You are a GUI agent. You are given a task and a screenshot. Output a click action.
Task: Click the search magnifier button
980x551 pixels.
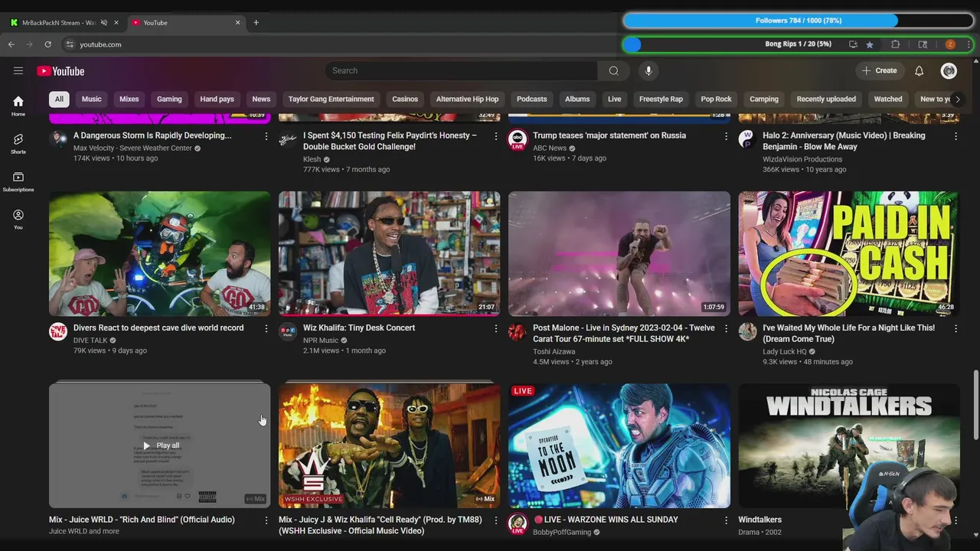[x=613, y=70]
